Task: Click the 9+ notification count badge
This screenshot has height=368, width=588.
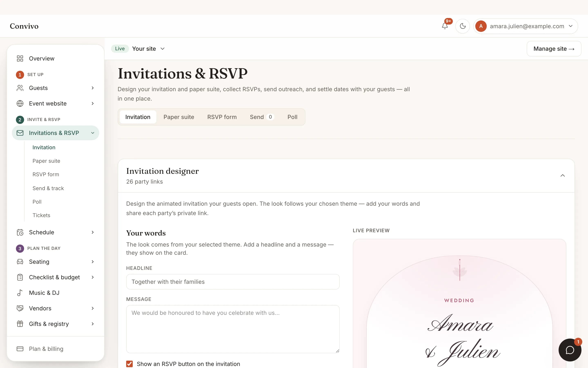Action: coord(448,21)
